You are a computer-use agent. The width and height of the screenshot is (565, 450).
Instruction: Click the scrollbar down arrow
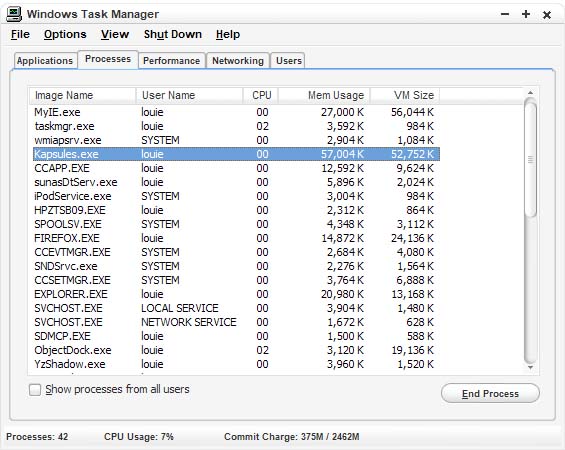(x=530, y=367)
